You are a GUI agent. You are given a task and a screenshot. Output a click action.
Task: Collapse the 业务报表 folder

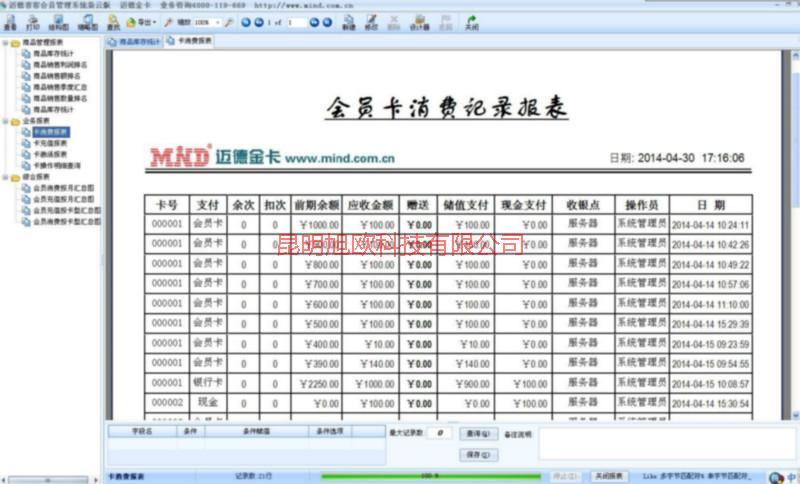pos(5,121)
